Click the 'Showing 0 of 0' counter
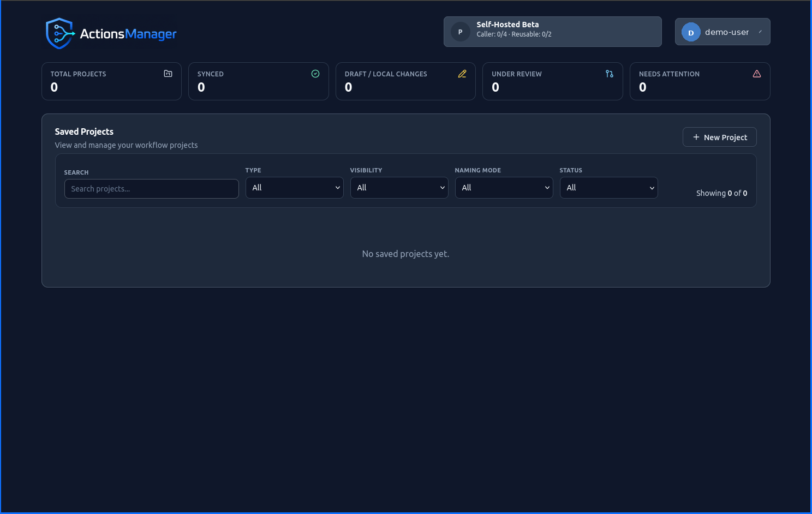 (721, 193)
